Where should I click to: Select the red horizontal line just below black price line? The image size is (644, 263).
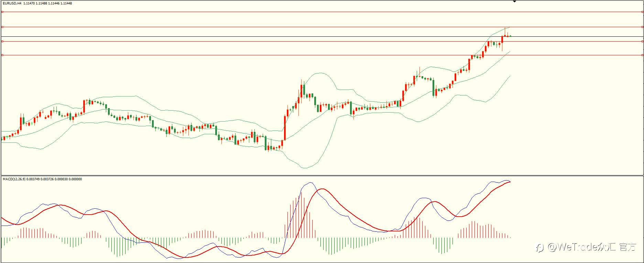(322, 41)
